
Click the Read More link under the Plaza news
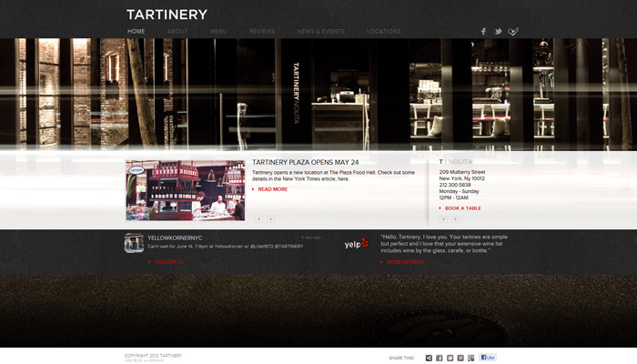[273, 189]
